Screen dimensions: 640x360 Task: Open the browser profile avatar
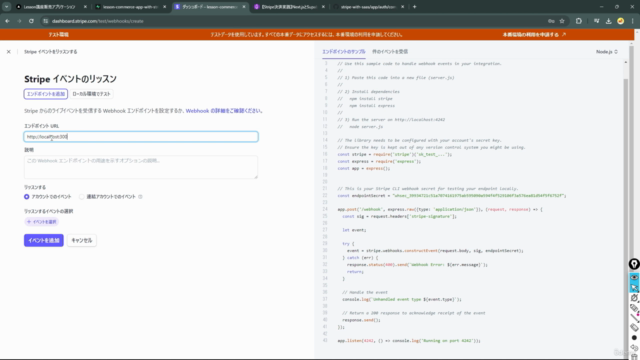pos(620,21)
